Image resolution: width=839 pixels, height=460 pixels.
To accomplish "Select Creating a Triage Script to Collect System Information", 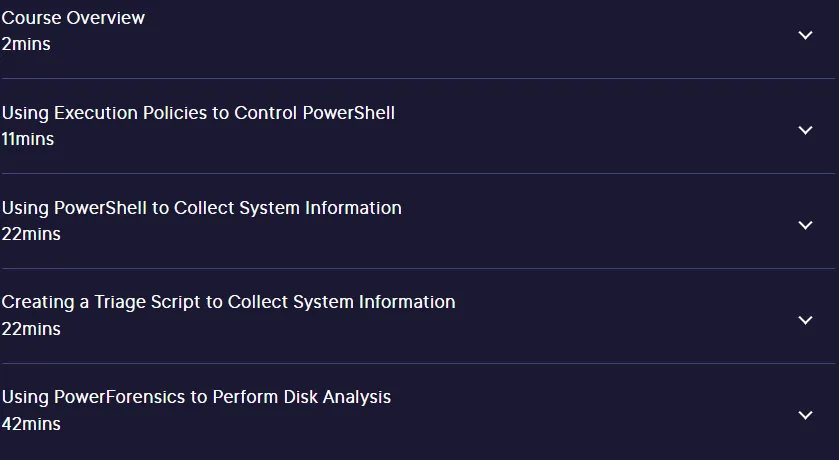I will 228,302.
